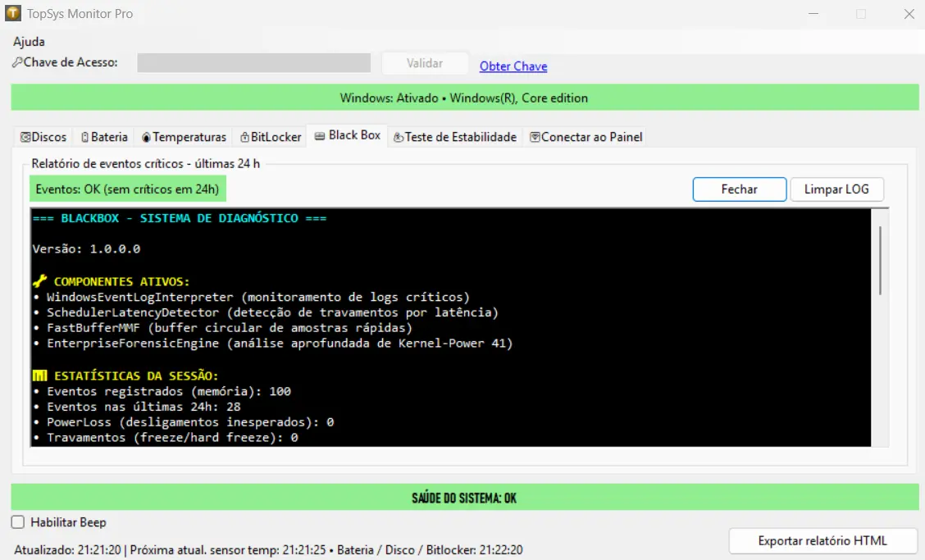Toggle the Eventos OK status badge
The width and height of the screenshot is (925, 560).
tap(127, 189)
